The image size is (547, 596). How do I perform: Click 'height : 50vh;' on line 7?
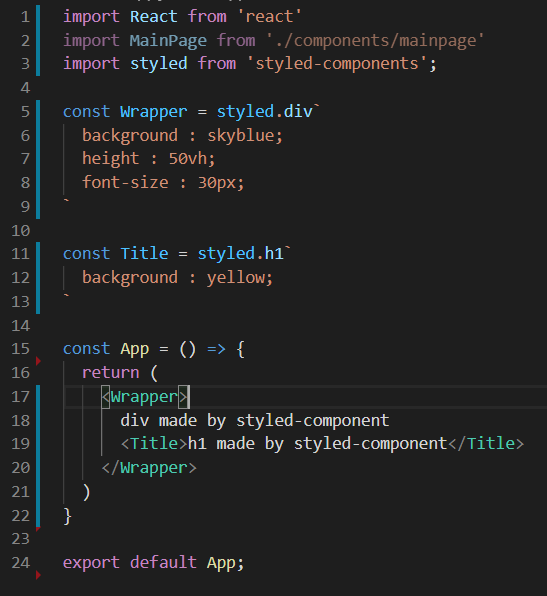click(149, 159)
